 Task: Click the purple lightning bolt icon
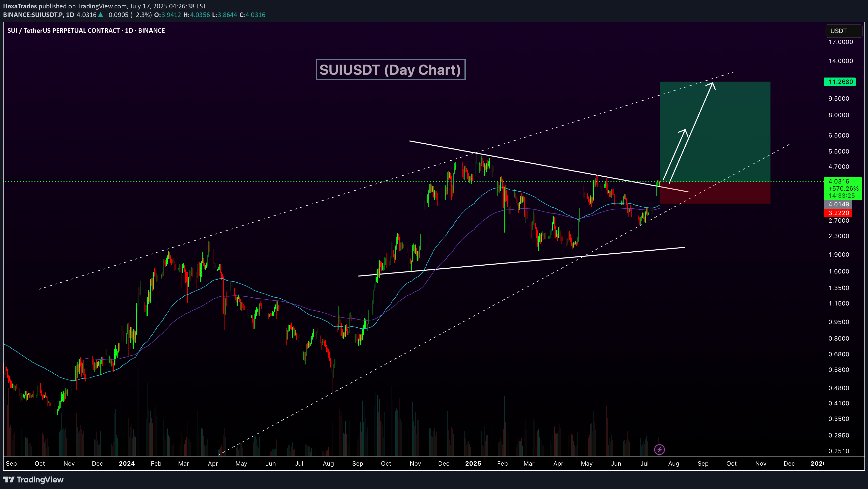tap(659, 449)
